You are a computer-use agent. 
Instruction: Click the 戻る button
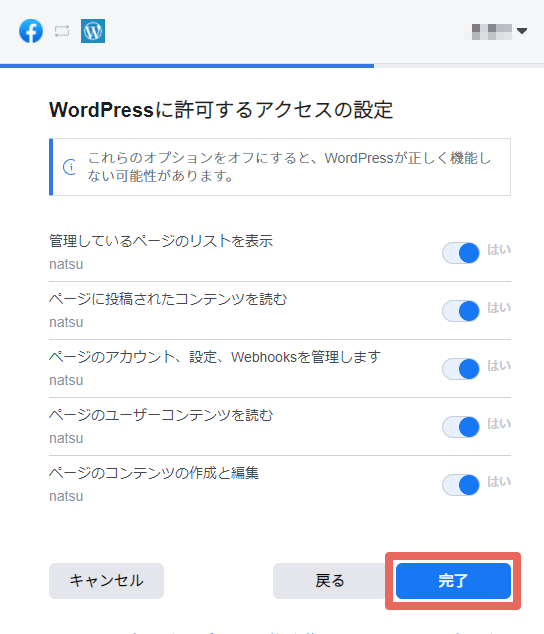(330, 581)
